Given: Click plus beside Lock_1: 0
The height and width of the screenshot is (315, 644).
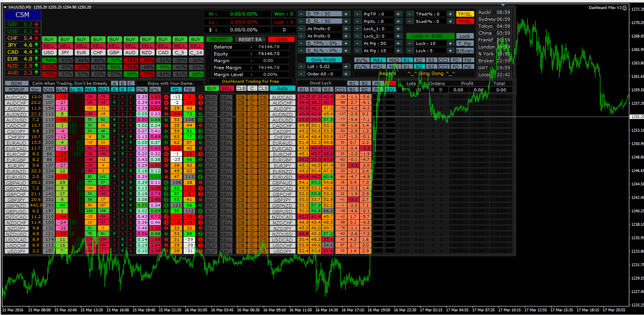Looking at the screenshot, I should (x=398, y=29).
